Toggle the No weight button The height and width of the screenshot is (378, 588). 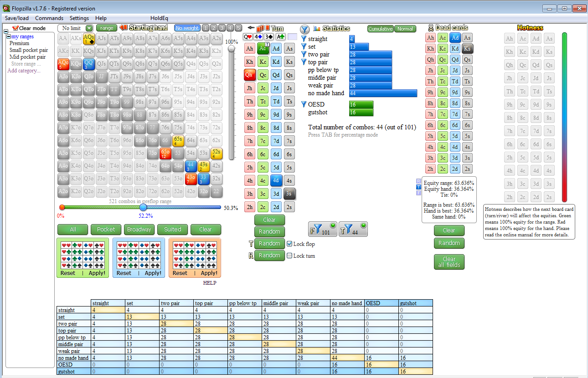(187, 28)
